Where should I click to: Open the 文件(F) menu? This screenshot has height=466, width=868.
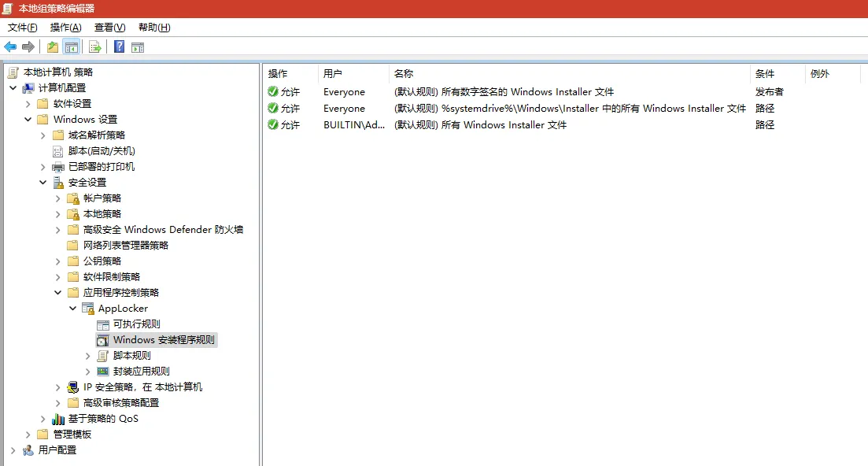tap(22, 27)
